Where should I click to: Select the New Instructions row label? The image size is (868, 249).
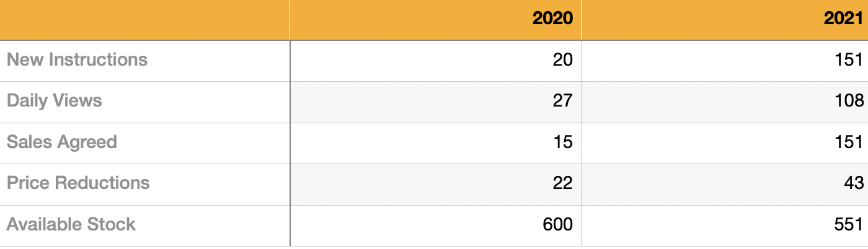click(x=77, y=60)
